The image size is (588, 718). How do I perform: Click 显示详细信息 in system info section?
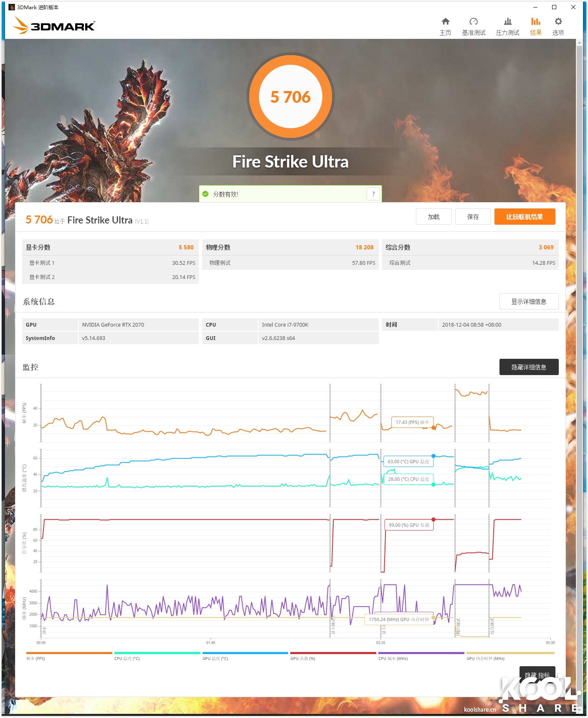pos(529,302)
